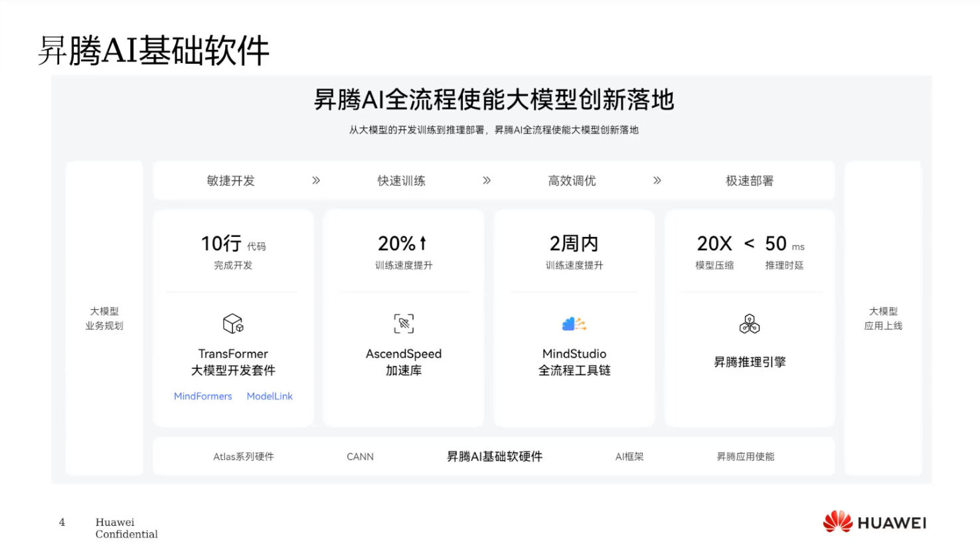Screen dimensions: 980x551
Task: Click the less-than sign between 20X and 50
Action: (x=749, y=244)
